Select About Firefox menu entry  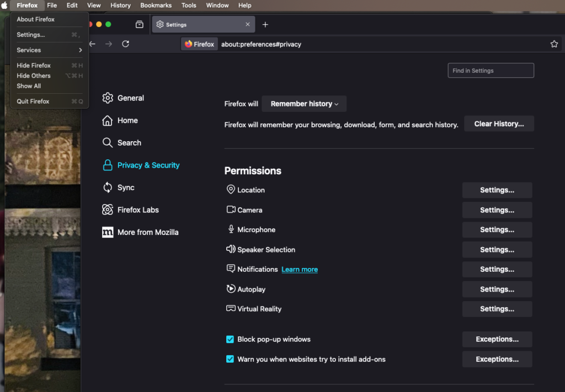35,19
